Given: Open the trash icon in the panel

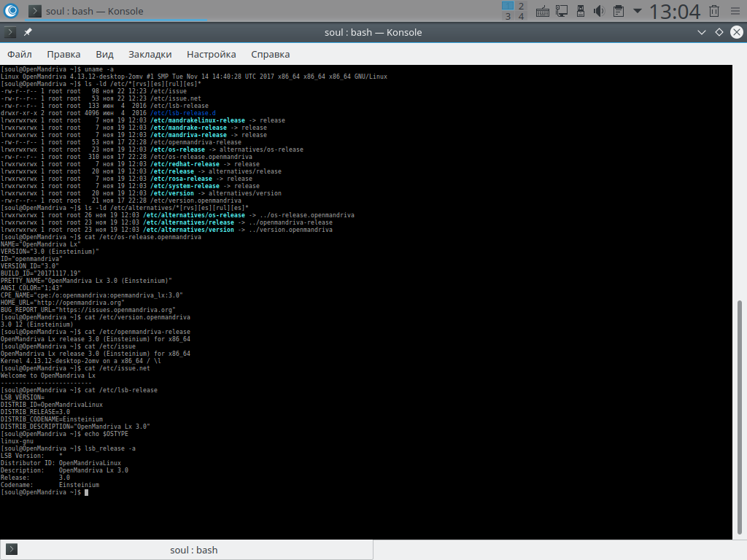Looking at the screenshot, I should [713, 11].
